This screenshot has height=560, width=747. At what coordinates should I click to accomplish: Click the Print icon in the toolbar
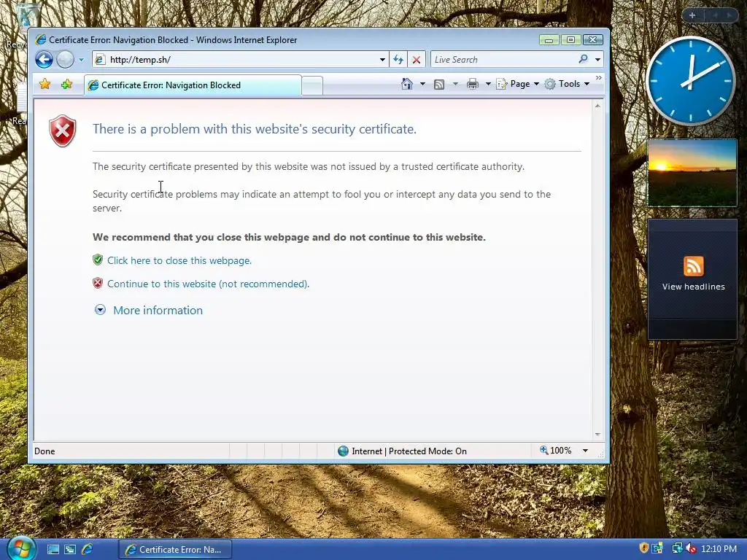tap(473, 85)
